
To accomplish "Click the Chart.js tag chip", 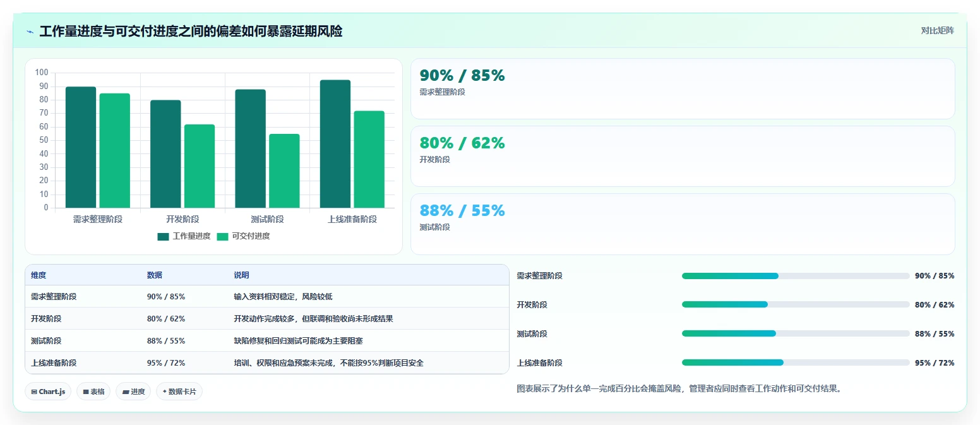I will 48,392.
